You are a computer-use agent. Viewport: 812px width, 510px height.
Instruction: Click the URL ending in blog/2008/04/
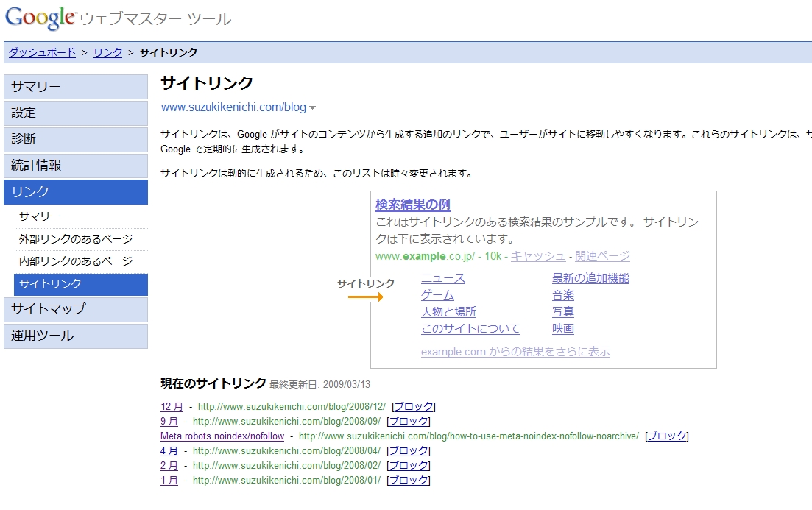point(286,450)
